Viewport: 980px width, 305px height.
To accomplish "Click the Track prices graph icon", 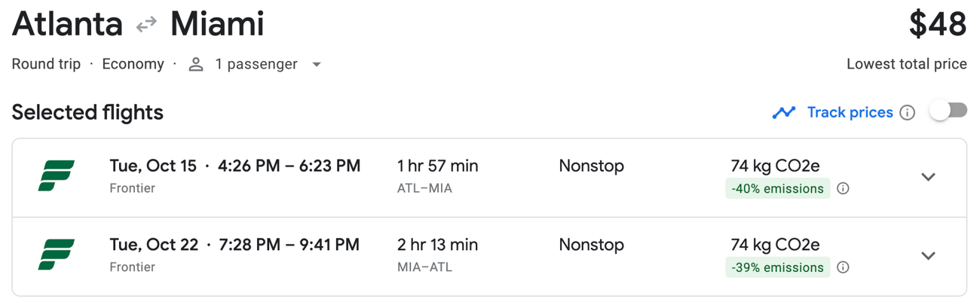I will 784,112.
